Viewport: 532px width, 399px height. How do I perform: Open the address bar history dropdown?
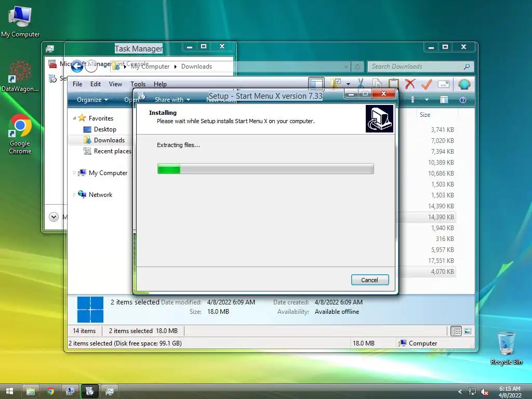[346, 66]
